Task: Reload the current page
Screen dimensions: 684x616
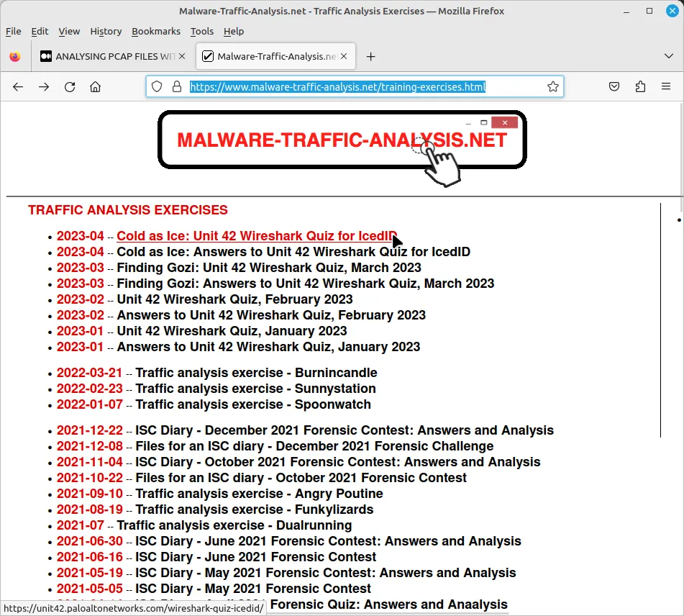Action: pyautogui.click(x=70, y=87)
